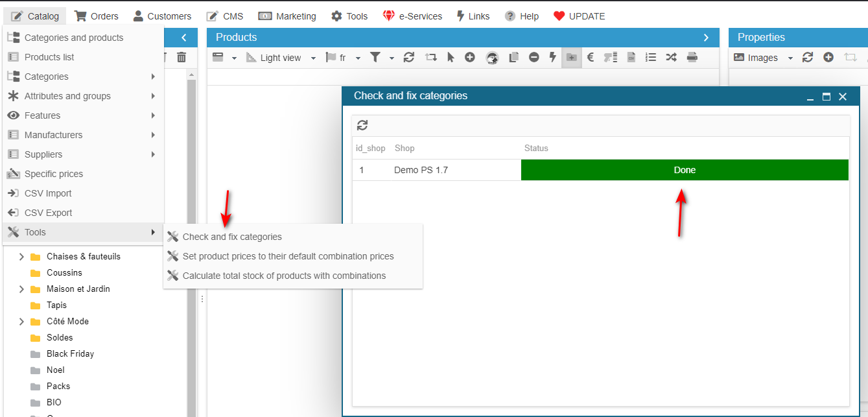Open the filter dropdown arrow
Screen dimensions: 868x417
pos(392,58)
